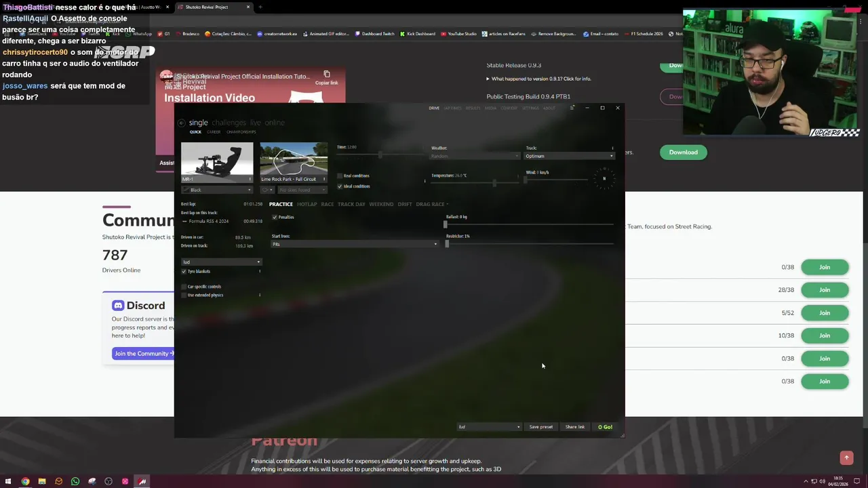The image size is (868, 488).
Task: Expand What happened to version 0.9.1
Action: pyautogui.click(x=539, y=79)
